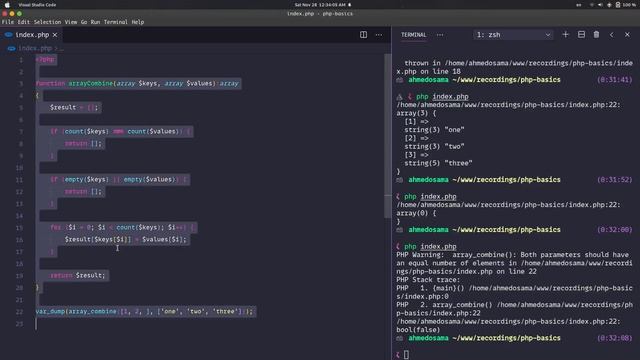Open Visual Studio Code app menu
The image size is (640, 360).
[37, 5]
